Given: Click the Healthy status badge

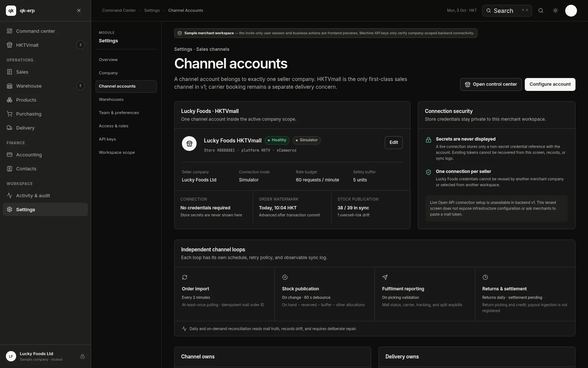Looking at the screenshot, I should tap(277, 140).
